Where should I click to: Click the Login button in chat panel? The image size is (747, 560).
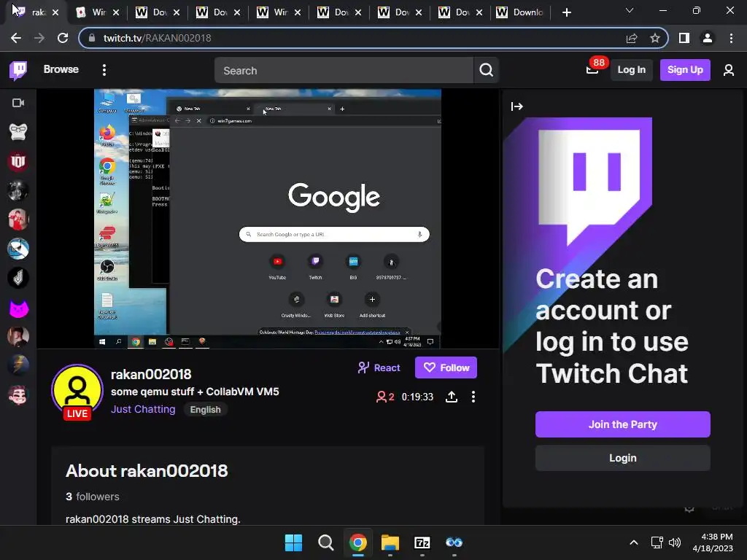623,458
